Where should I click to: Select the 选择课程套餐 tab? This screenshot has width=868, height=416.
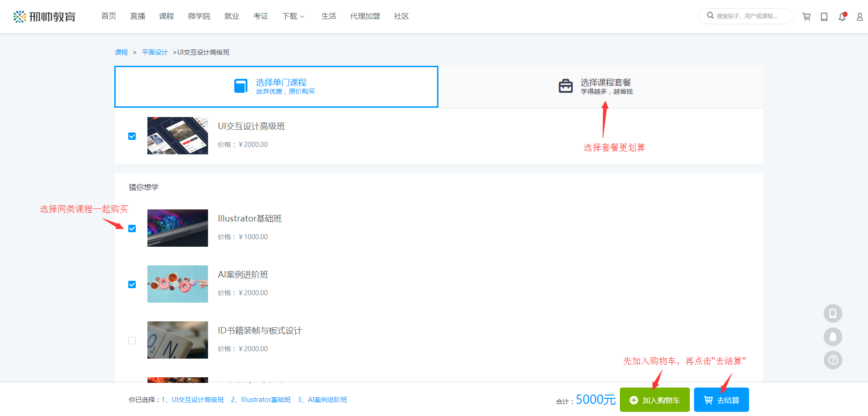click(x=600, y=87)
